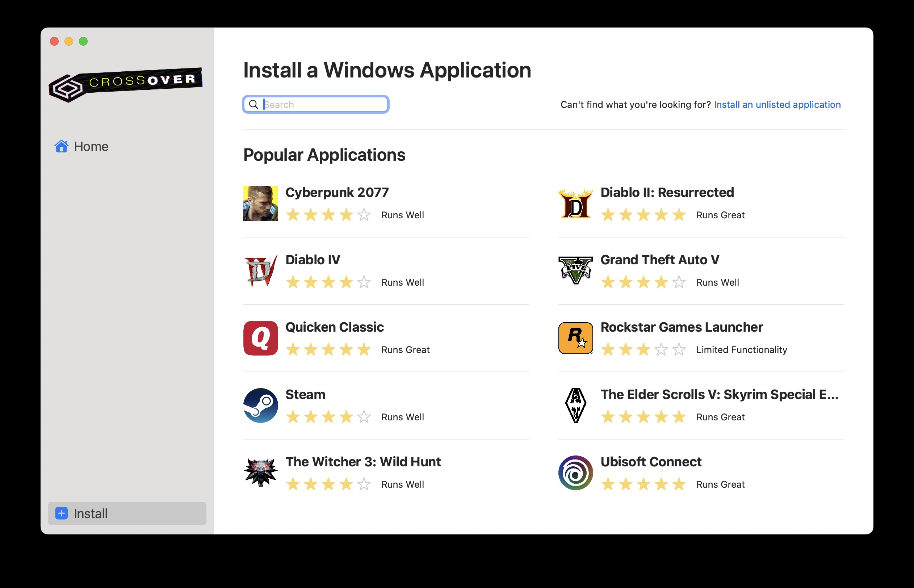Select the Ubisoft Connect title
This screenshot has height=588, width=914.
pyautogui.click(x=651, y=462)
